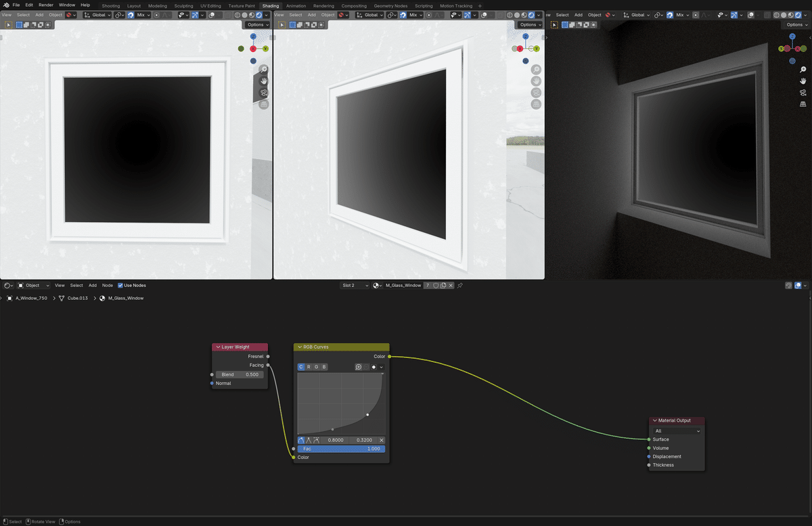812x526 pixels.
Task: Open the Node menu in the shader editor
Action: pos(108,285)
